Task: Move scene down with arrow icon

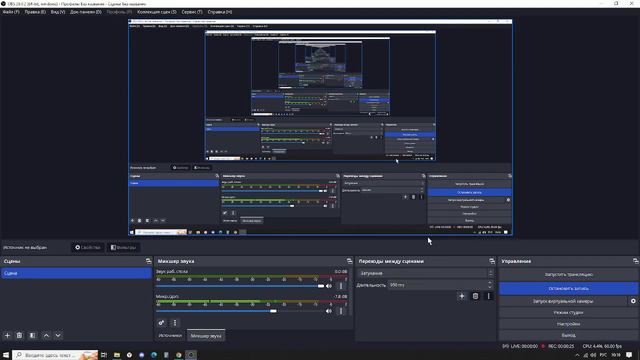Action: coord(58,335)
